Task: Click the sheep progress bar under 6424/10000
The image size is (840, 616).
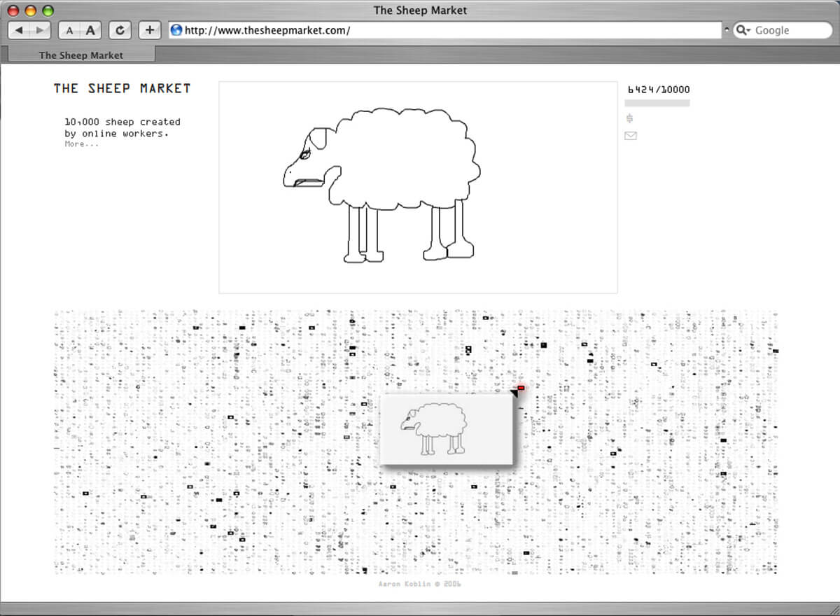Action: [657, 103]
